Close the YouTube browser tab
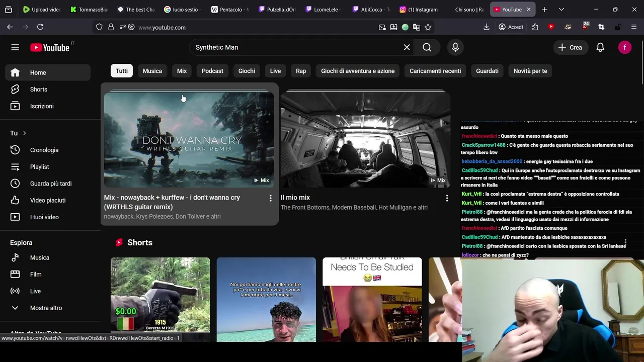 pyautogui.click(x=529, y=10)
